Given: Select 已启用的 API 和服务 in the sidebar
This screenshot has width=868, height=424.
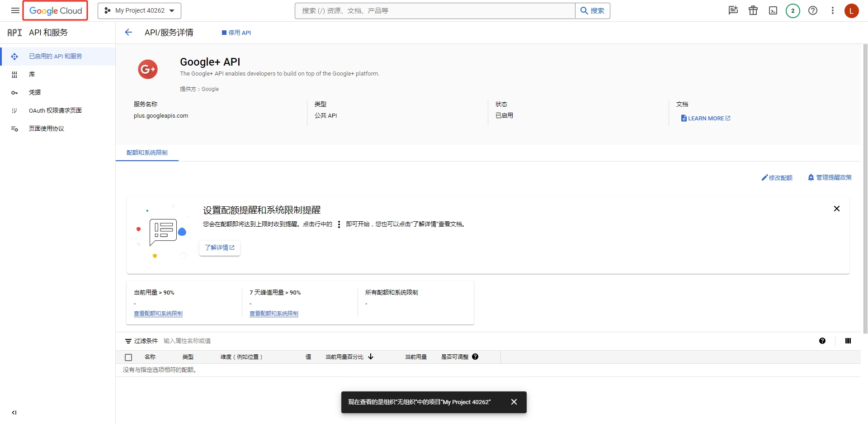Looking at the screenshot, I should pyautogui.click(x=58, y=56).
